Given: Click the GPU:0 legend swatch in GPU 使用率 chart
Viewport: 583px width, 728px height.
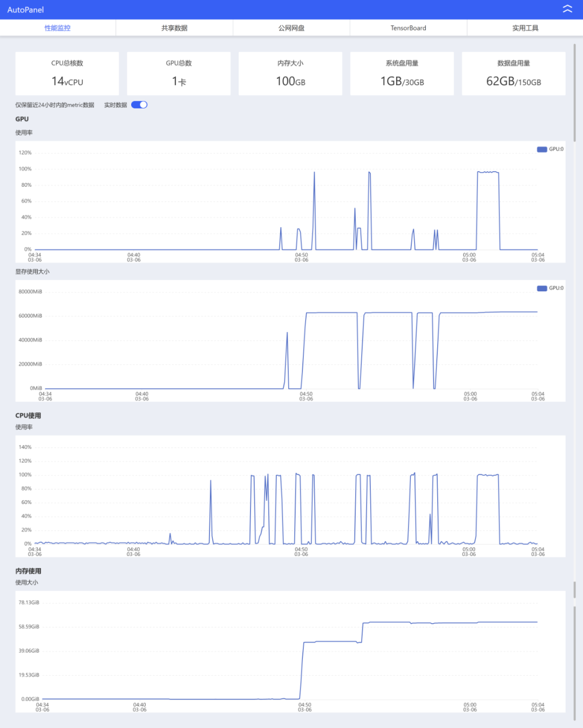Looking at the screenshot, I should click(542, 149).
